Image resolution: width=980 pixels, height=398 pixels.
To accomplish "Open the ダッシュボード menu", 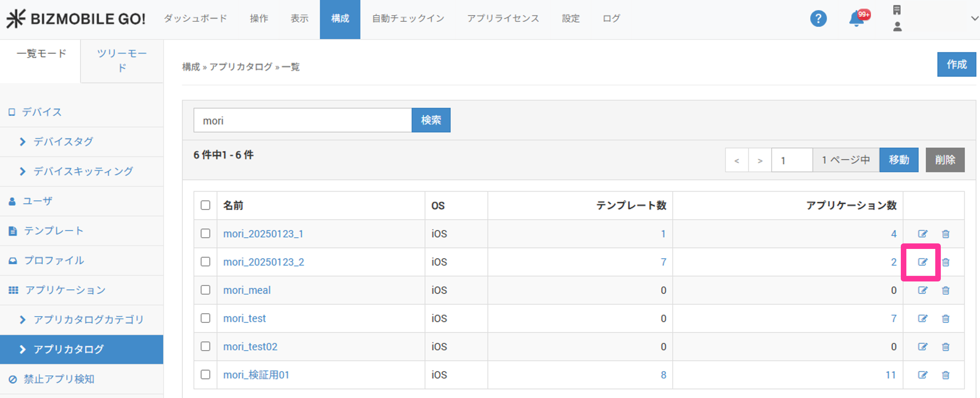I will click(195, 19).
